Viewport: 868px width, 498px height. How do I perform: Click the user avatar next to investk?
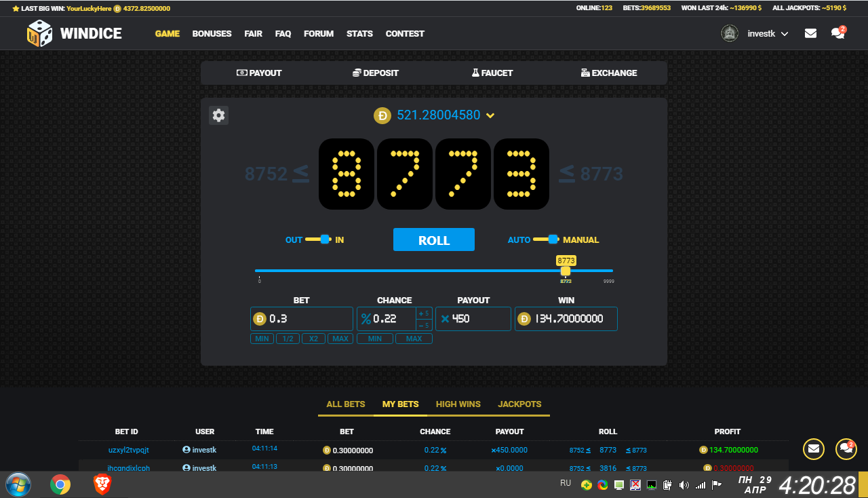(x=730, y=33)
